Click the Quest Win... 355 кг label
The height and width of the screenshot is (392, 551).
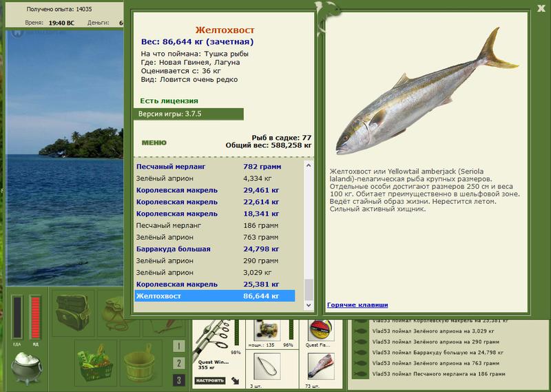[x=214, y=364]
